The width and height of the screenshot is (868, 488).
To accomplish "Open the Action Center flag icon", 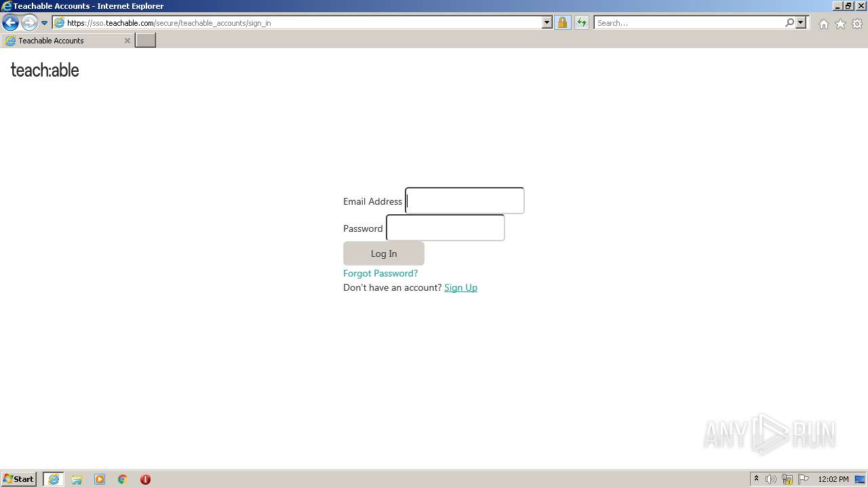I will (x=804, y=479).
